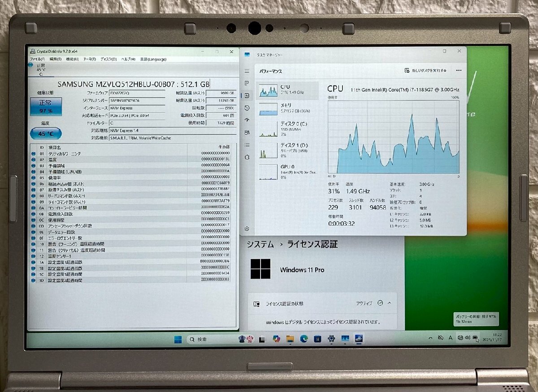This screenshot has height=392, width=538.
Task: Click the IME 'A' input mode indicator
Action: click(x=451, y=338)
